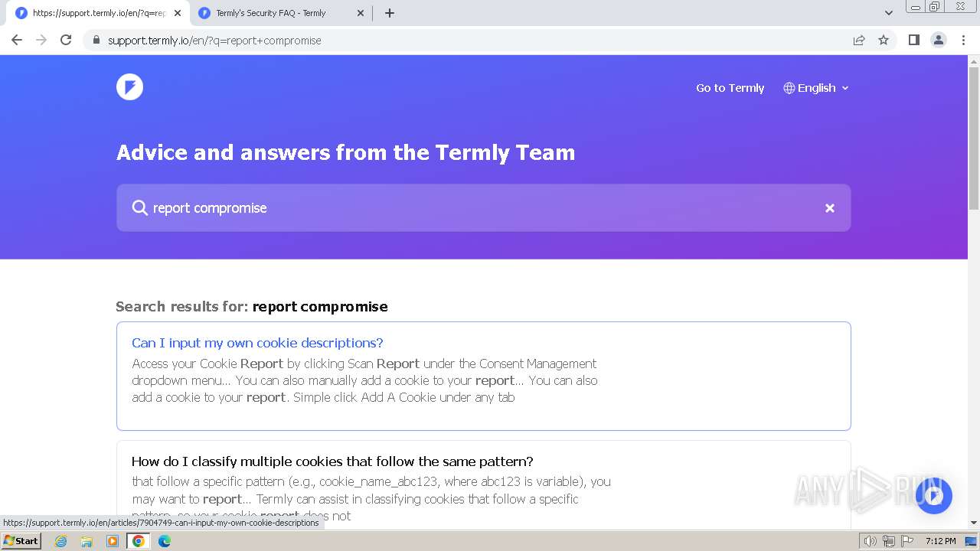Click the Search results for heading
Viewport: 980px width, 551px height.
[x=252, y=307]
